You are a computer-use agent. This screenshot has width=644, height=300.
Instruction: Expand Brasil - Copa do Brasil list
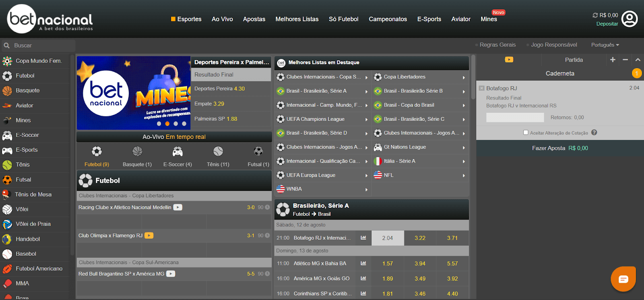[x=420, y=105]
